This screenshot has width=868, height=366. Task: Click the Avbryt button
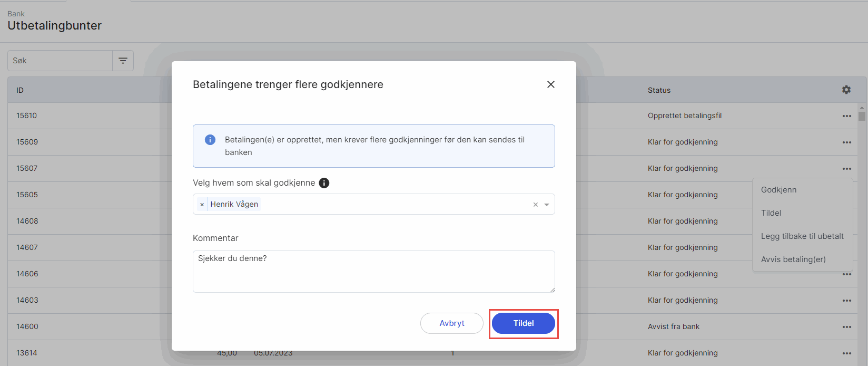[x=451, y=323]
